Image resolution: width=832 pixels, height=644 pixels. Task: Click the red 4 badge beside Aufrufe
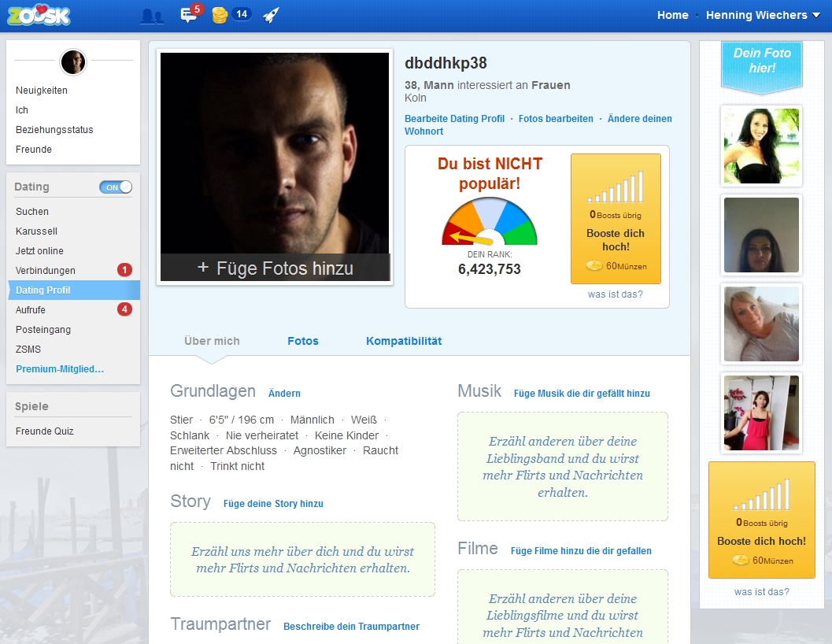tap(124, 309)
